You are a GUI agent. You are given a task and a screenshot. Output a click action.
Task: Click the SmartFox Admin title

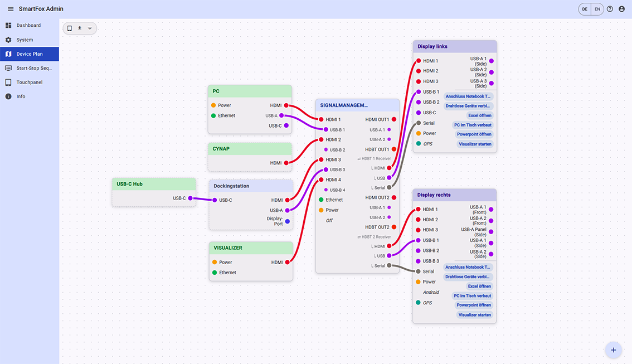41,9
